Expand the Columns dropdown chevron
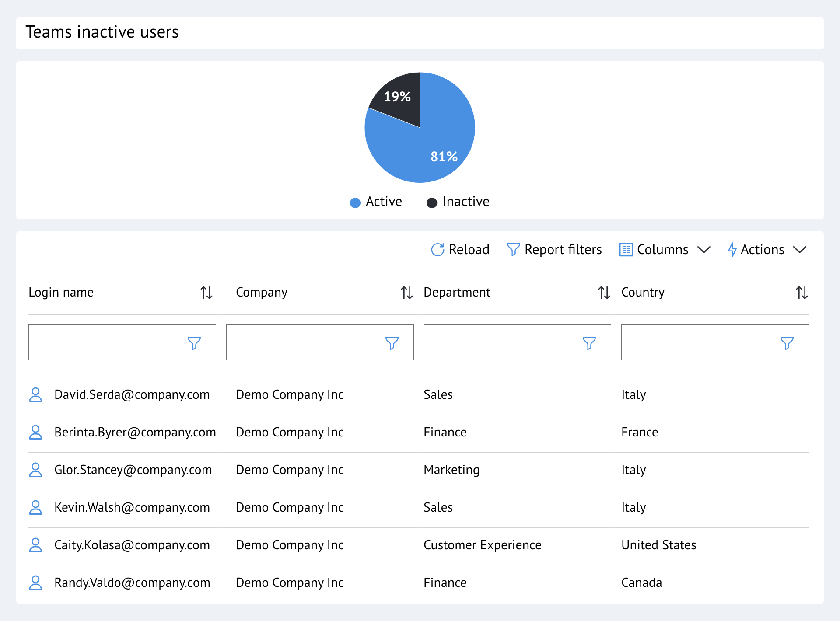 click(704, 250)
